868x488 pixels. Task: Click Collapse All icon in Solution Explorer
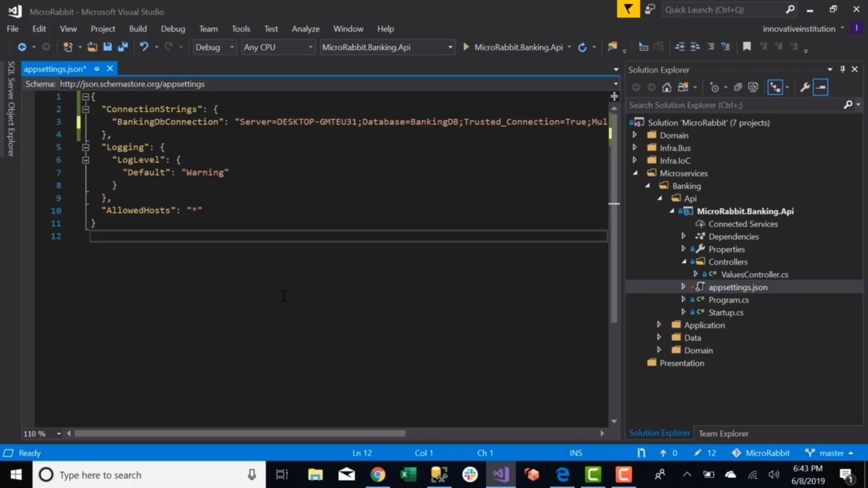tap(738, 87)
